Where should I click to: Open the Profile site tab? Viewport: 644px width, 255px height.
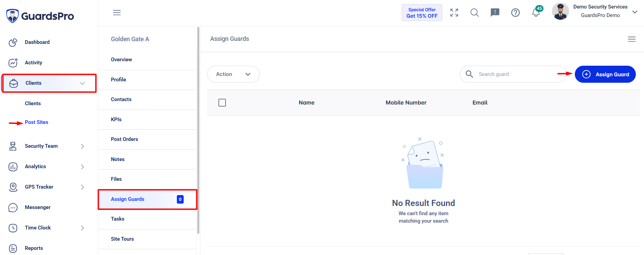point(147,80)
